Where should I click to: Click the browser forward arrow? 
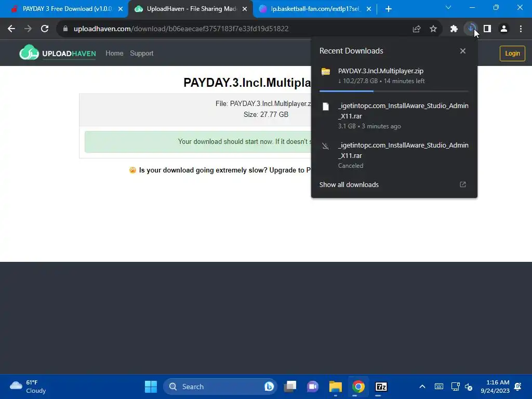point(28,29)
